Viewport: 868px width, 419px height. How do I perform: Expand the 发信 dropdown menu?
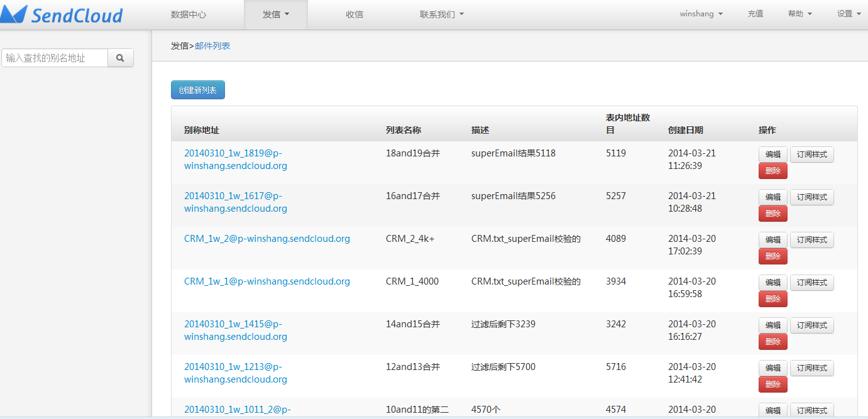[x=276, y=14]
